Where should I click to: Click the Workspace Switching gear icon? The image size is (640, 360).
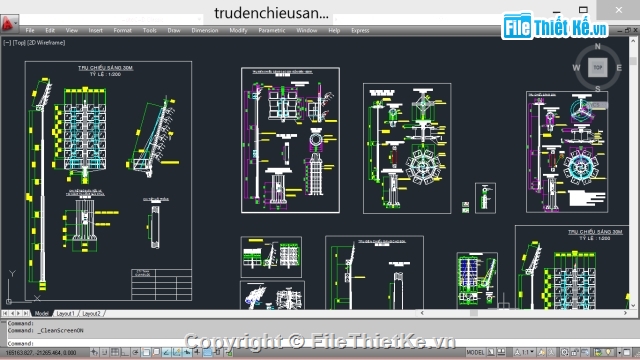(564, 352)
